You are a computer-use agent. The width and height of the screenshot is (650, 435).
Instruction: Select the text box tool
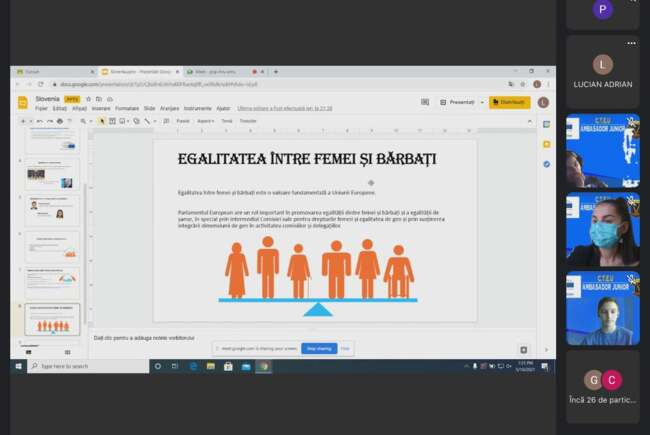[x=111, y=121]
